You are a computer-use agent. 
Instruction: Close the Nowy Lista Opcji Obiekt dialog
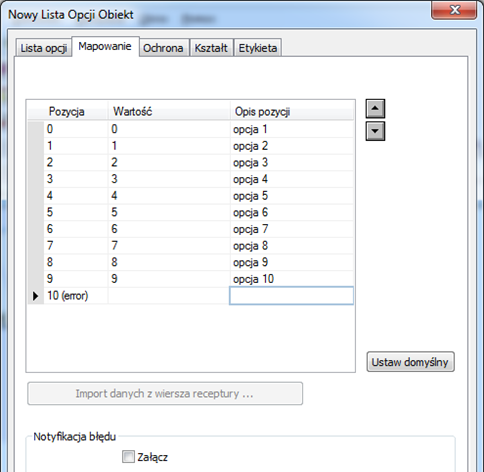[454, 10]
